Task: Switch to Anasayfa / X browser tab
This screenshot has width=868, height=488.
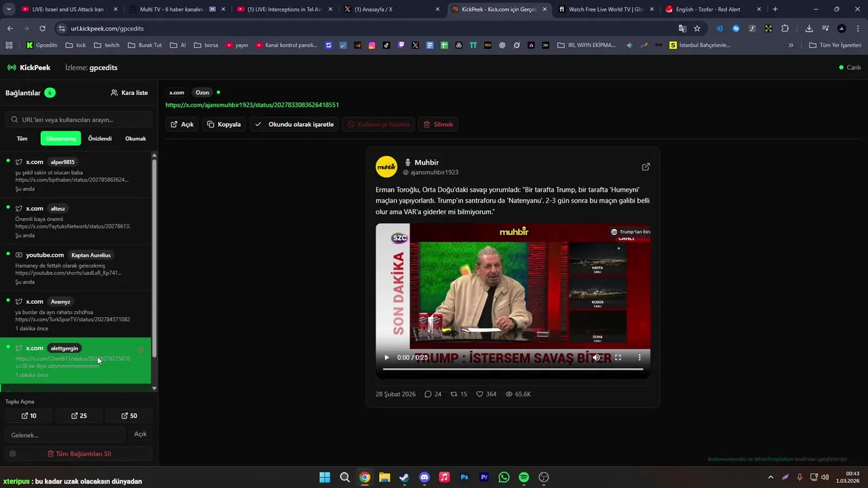Action: pos(391,9)
